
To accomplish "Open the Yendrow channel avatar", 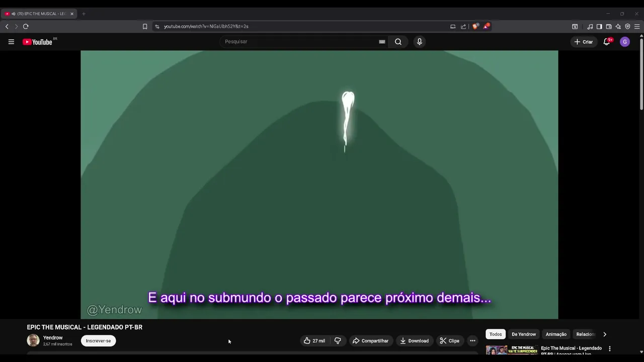I will tap(33, 341).
